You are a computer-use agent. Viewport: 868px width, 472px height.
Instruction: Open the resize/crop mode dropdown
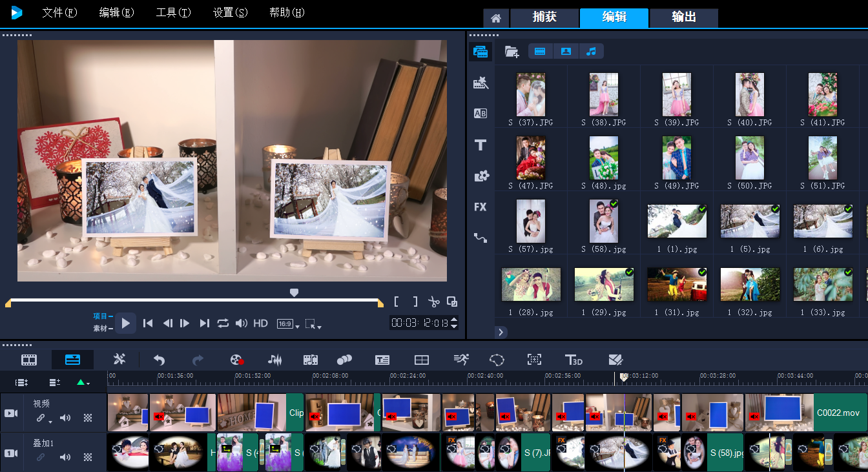point(313,324)
